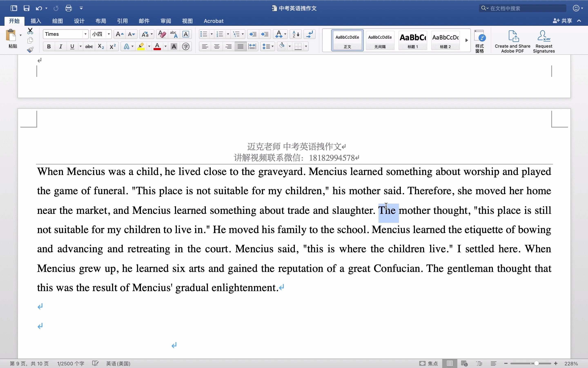Click the distributed alignment icon
The height and width of the screenshot is (368, 588).
click(x=252, y=46)
